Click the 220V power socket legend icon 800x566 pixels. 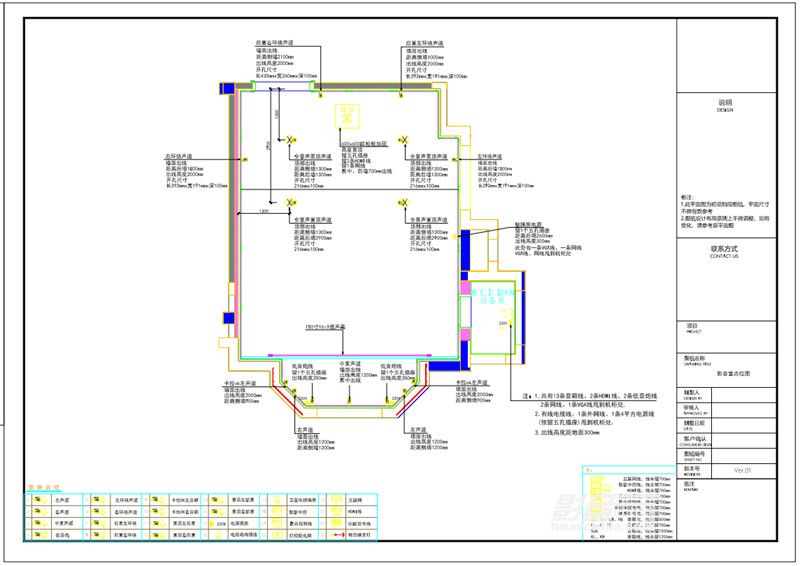[217, 524]
